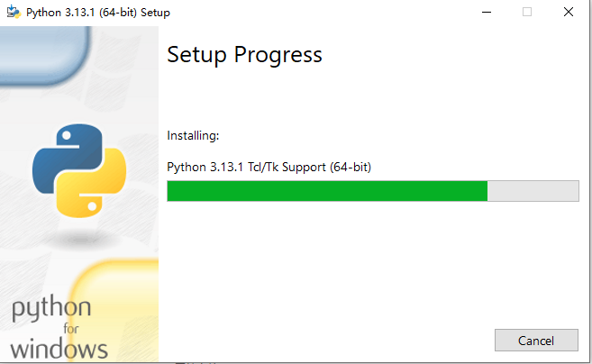Click the "Installing:" label

(193, 135)
